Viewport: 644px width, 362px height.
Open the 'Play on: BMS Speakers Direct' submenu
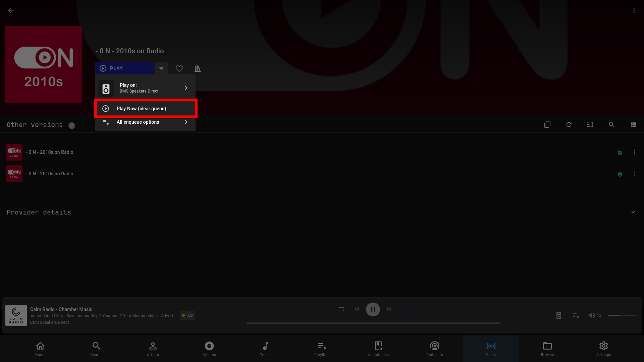[x=145, y=88]
